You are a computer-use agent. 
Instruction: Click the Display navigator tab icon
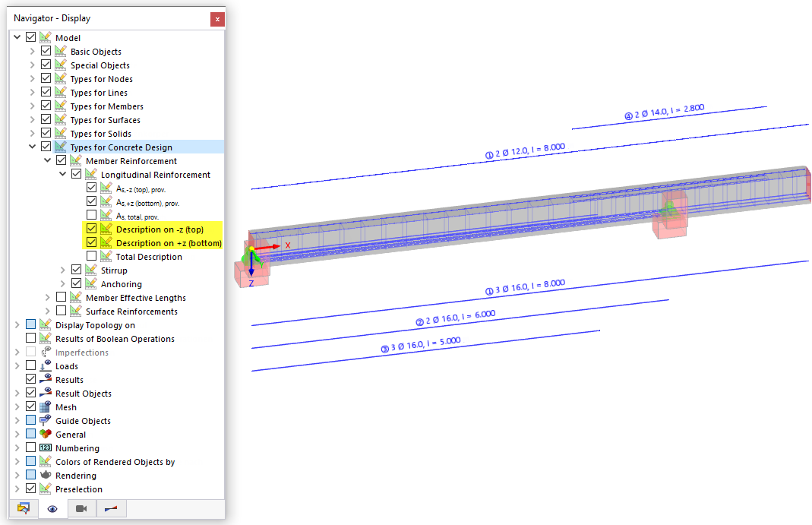coord(22,508)
